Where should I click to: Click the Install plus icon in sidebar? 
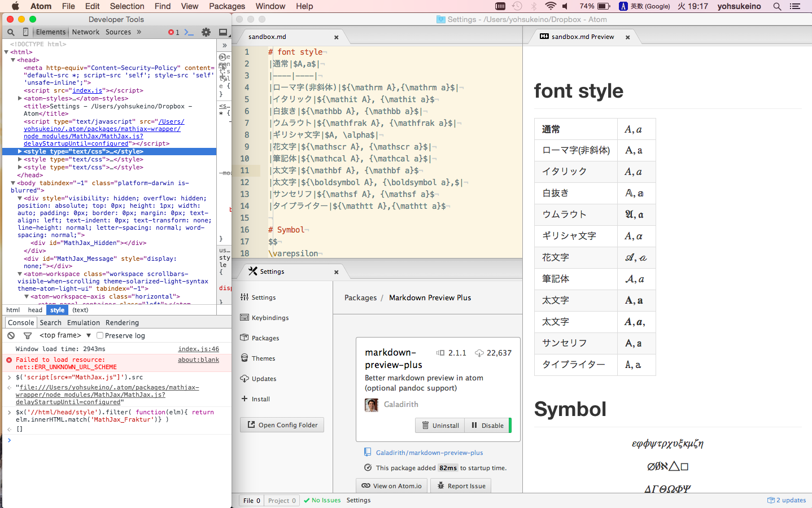point(245,398)
